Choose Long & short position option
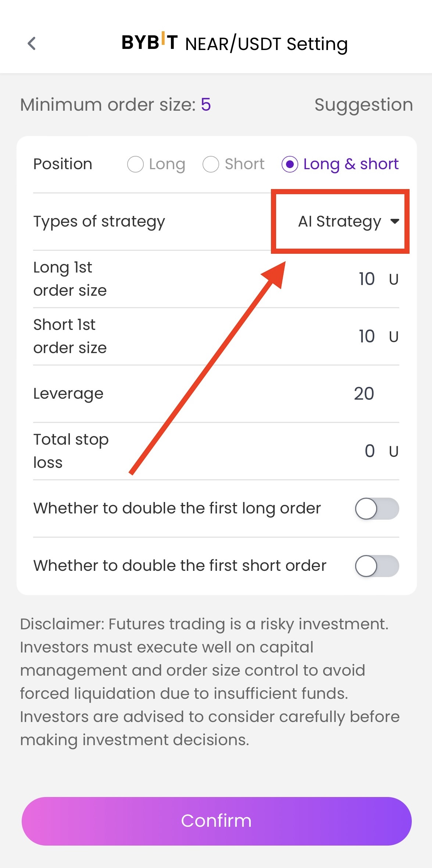The width and height of the screenshot is (432, 868). [x=290, y=164]
